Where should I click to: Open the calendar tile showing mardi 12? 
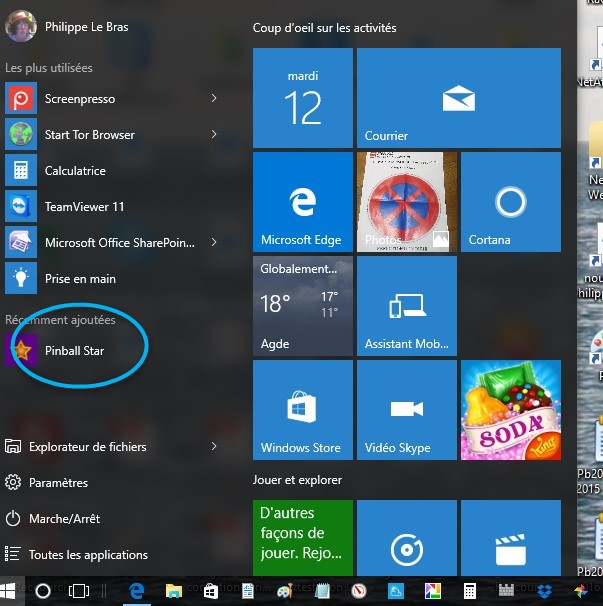tap(303, 98)
